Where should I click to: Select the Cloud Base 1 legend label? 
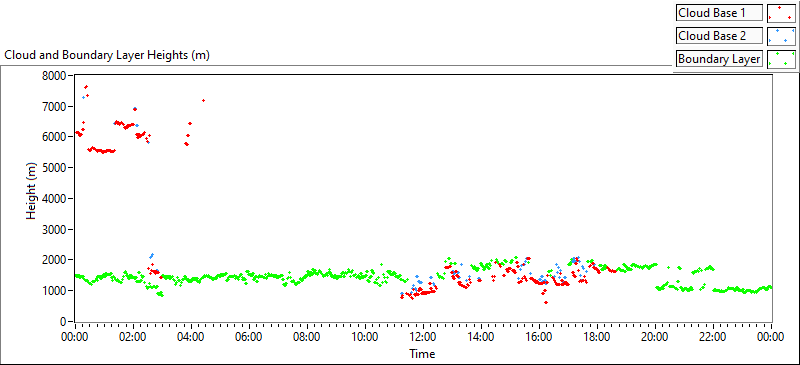(719, 13)
